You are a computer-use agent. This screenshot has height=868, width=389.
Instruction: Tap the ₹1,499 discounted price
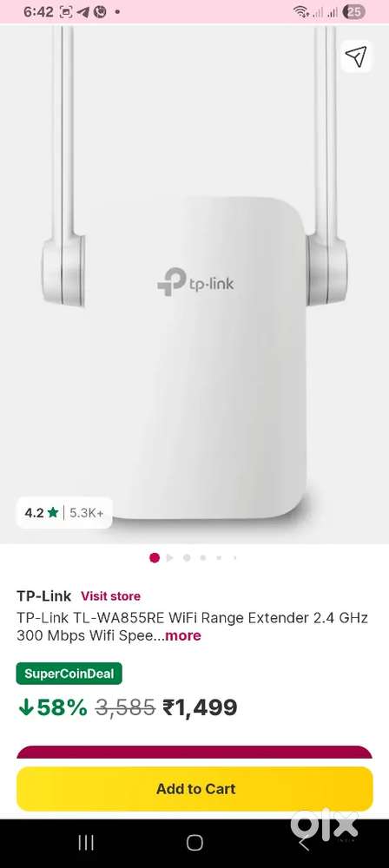200,707
